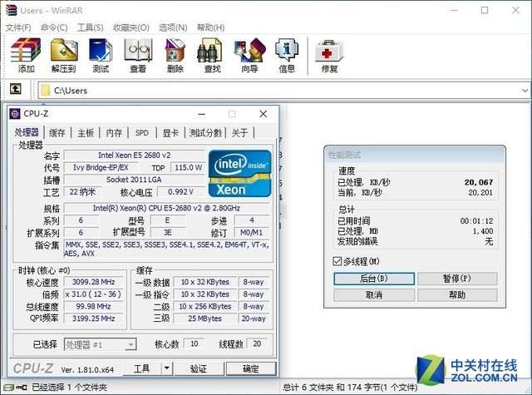Click the Socket 2011 LGA value
Image resolution: width=532 pixels, height=395 pixels.
coord(135,180)
